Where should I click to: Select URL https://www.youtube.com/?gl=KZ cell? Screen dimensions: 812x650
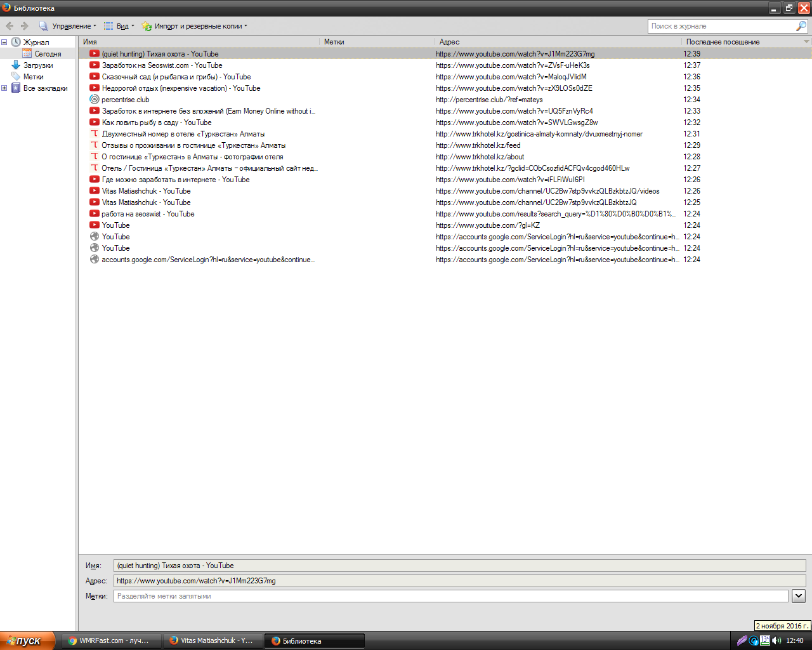487,225
